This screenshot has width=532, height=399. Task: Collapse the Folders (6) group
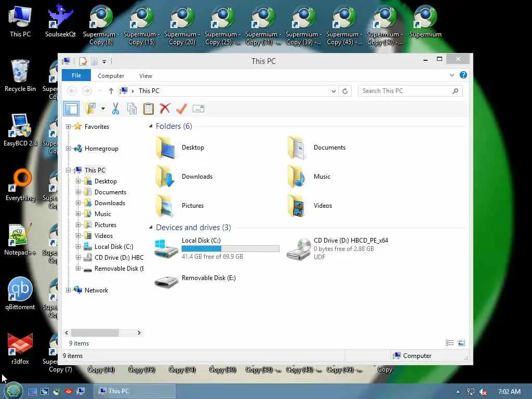(151, 126)
